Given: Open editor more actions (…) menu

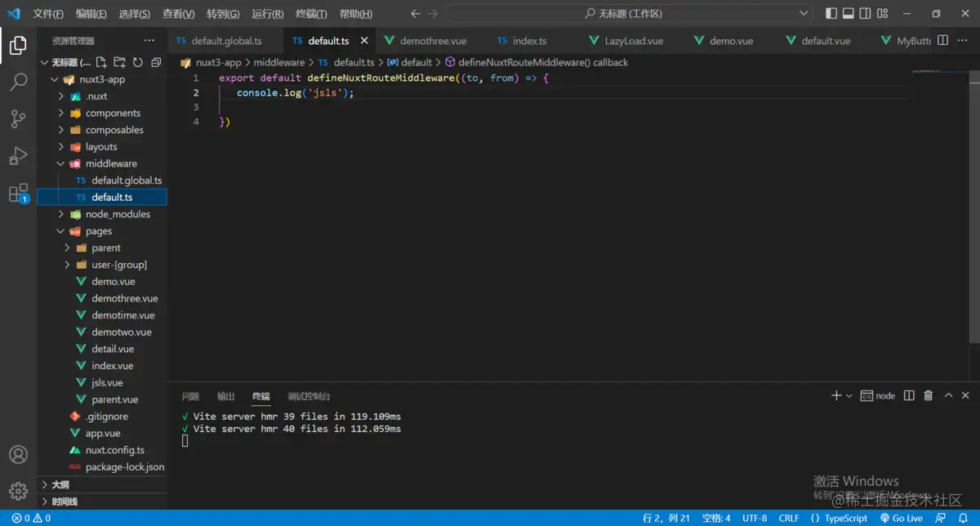Looking at the screenshot, I should click(964, 41).
